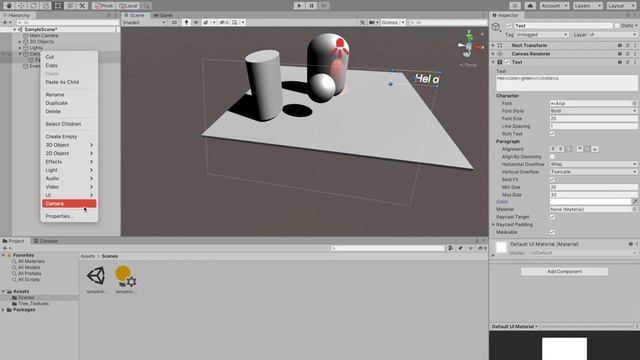Open the Account dropdown
The height and width of the screenshot is (360, 640).
554,6
